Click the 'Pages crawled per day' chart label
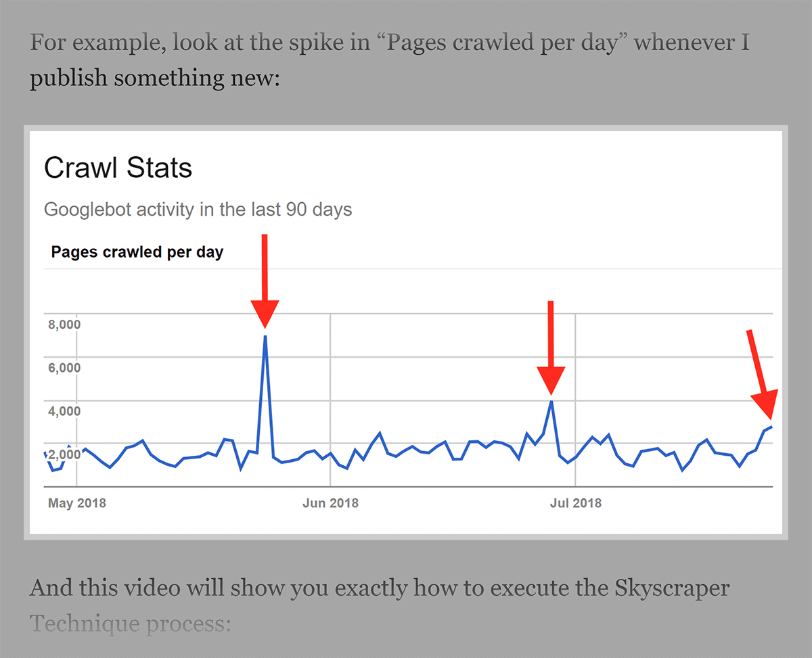Image resolution: width=812 pixels, height=658 pixels. click(x=137, y=252)
